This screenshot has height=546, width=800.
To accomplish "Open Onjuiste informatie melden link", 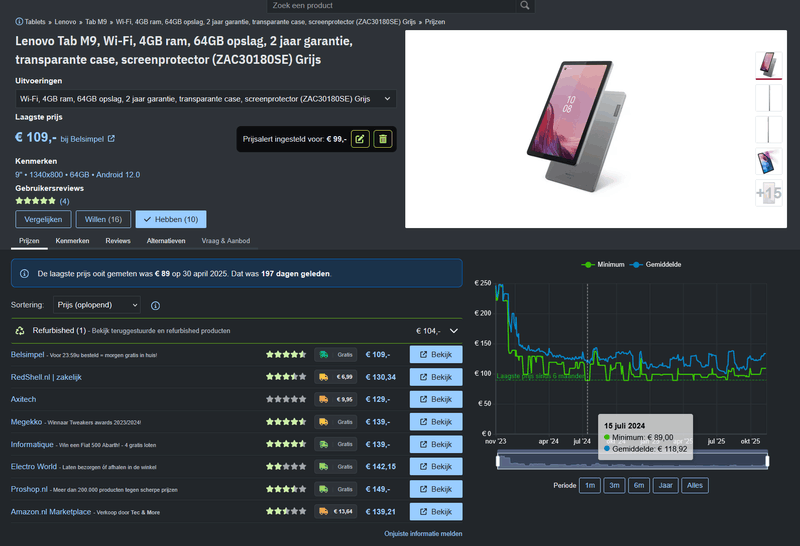I will click(x=423, y=534).
